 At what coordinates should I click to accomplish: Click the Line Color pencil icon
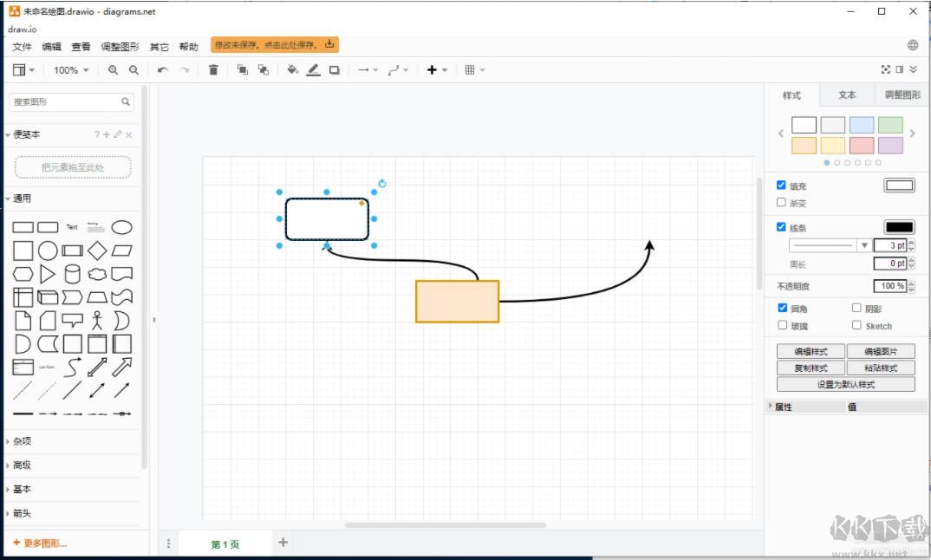point(313,70)
